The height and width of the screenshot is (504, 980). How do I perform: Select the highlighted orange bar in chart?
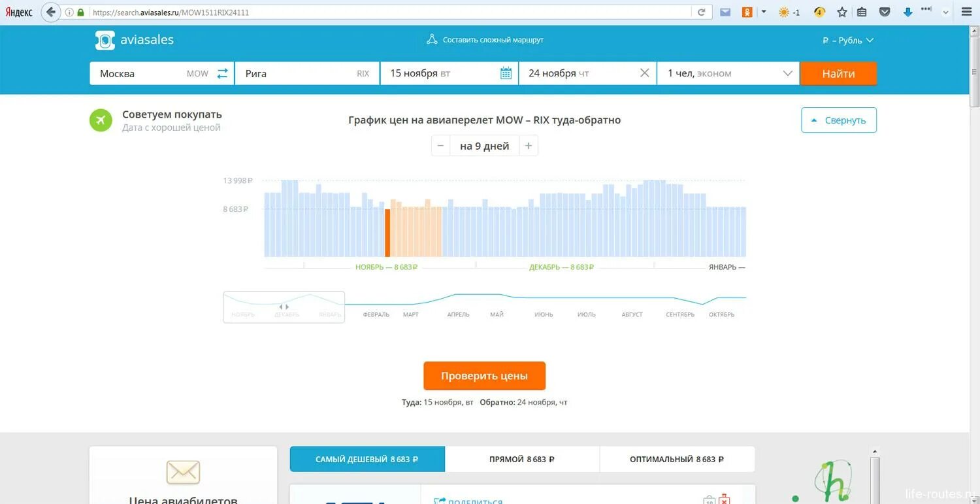[387, 233]
